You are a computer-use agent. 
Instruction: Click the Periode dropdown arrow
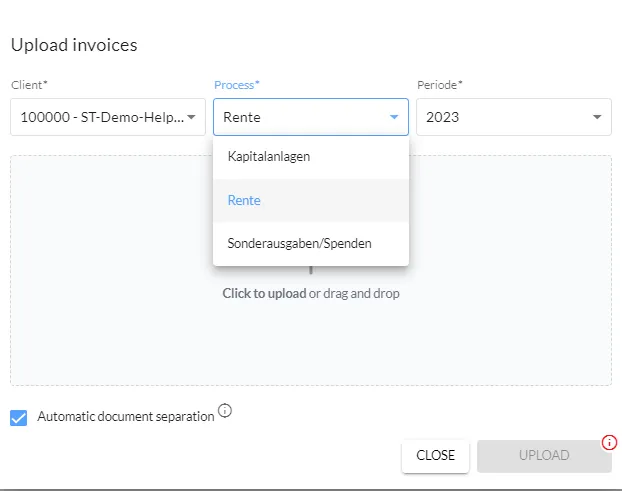[597, 117]
